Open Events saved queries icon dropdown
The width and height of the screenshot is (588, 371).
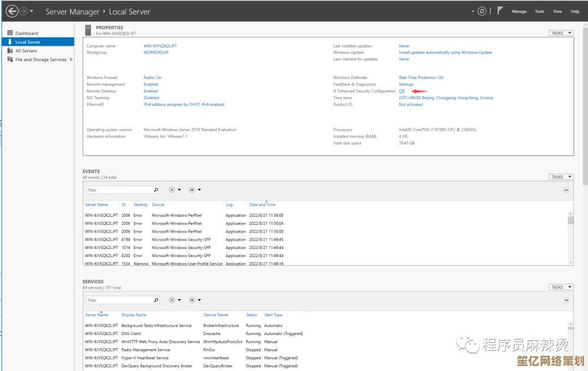(x=195, y=190)
